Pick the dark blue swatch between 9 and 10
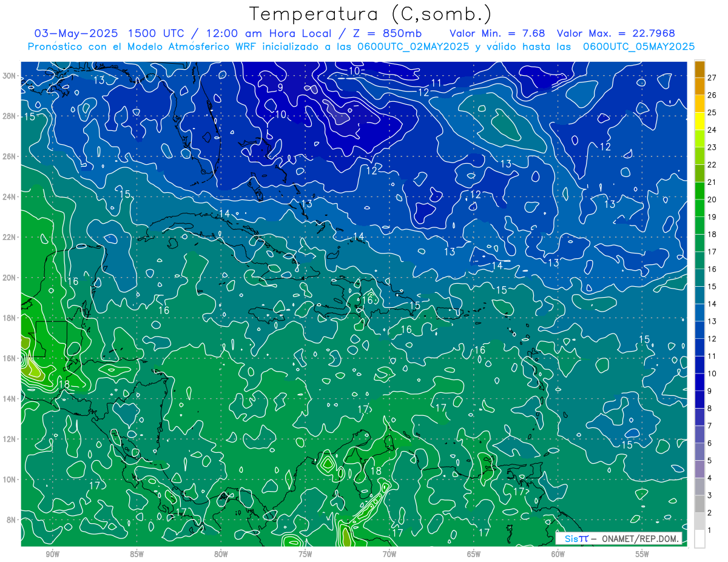 click(699, 382)
